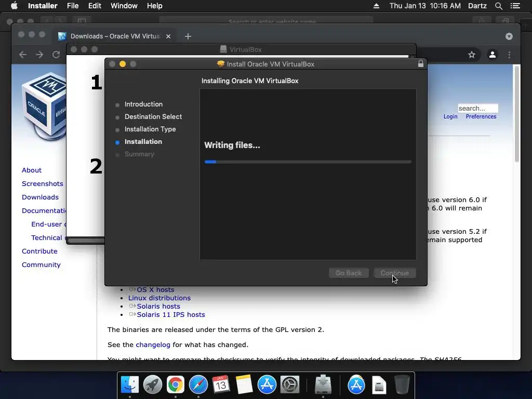
Task: Click the Writing files progress bar
Action: (x=308, y=162)
